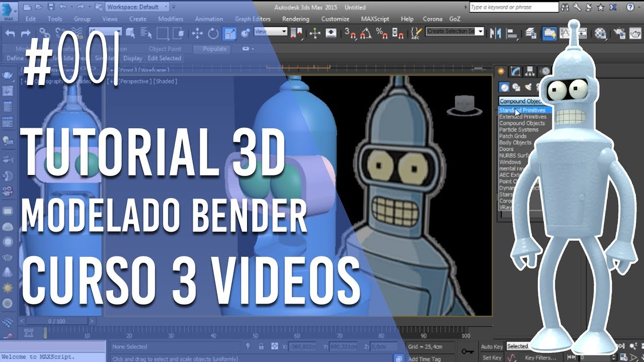The width and height of the screenshot is (644, 362).
Task: Switch to the Create command panel tab
Action: point(501,71)
